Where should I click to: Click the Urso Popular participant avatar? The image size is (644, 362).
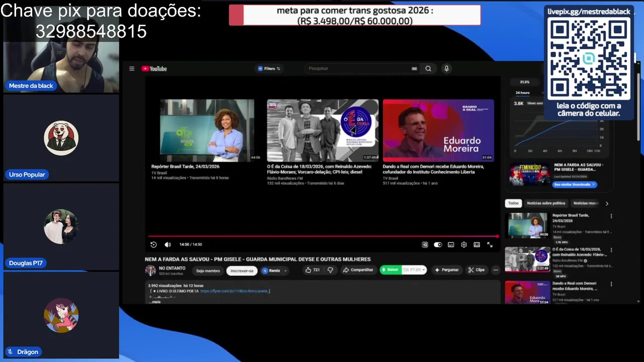point(61,138)
